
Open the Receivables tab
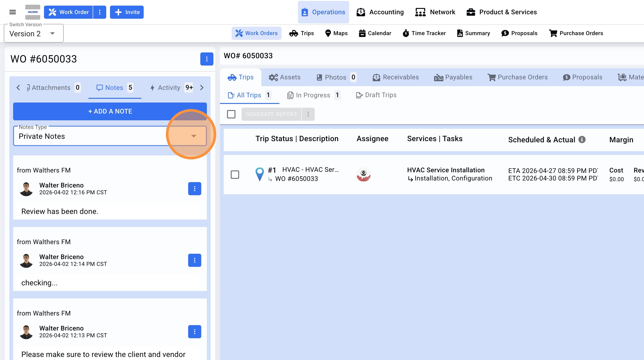(395, 77)
